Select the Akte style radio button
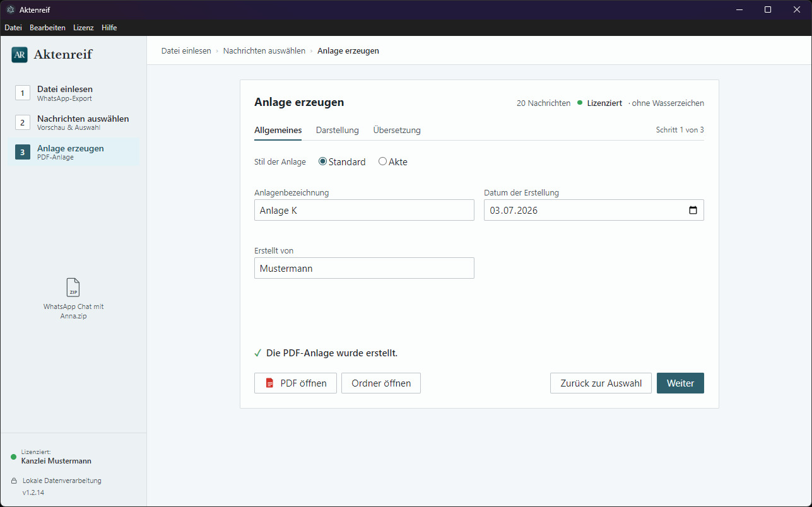The width and height of the screenshot is (812, 507). click(382, 161)
